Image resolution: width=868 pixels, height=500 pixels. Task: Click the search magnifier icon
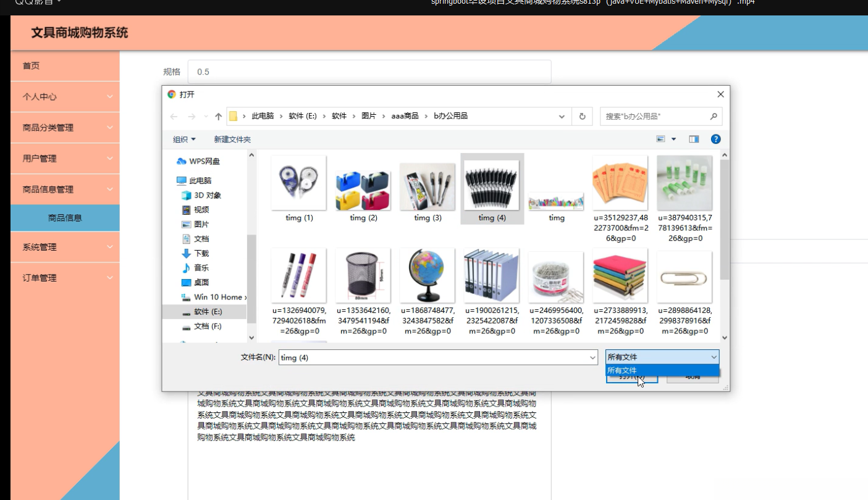pyautogui.click(x=714, y=116)
